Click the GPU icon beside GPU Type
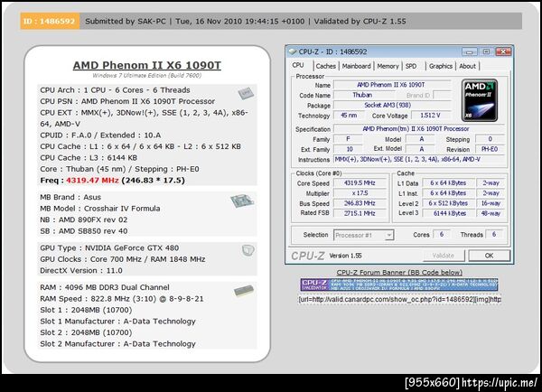 coord(248,250)
